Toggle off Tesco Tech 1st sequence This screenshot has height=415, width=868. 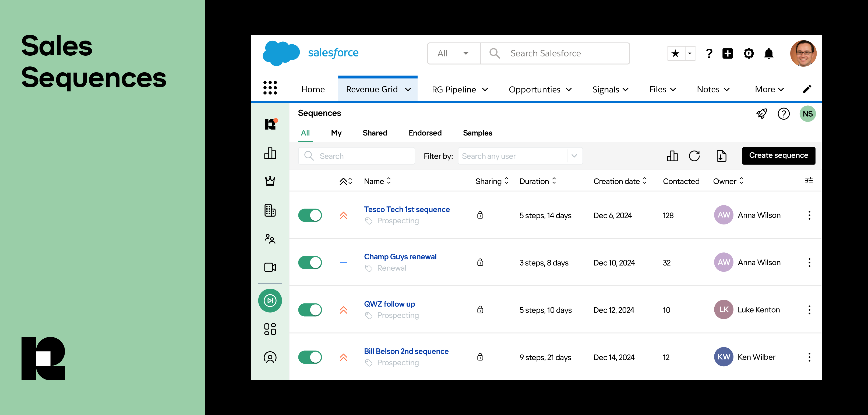pyautogui.click(x=310, y=215)
